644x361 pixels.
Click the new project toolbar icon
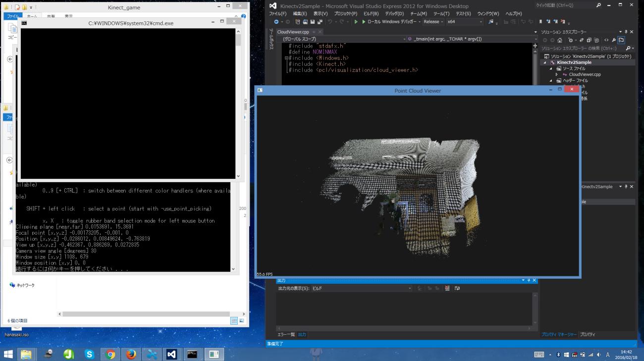click(298, 22)
